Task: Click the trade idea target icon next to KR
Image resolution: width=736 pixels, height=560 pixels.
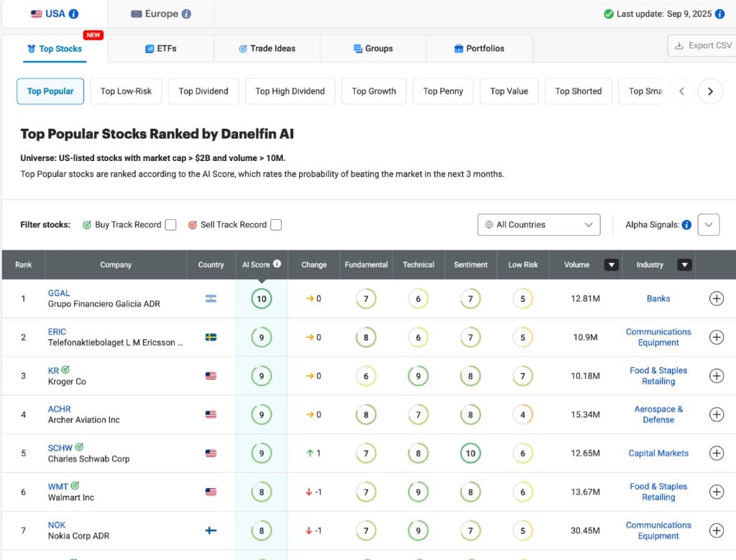Action: pos(65,370)
